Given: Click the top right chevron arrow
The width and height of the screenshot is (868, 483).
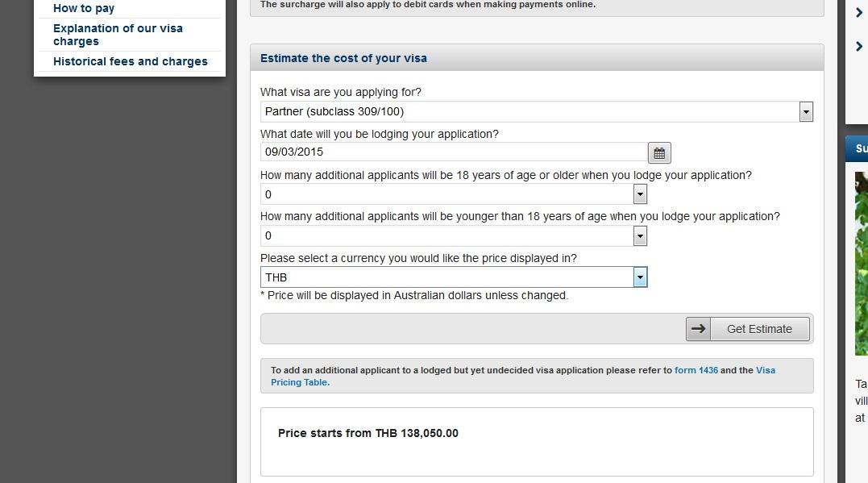Looking at the screenshot, I should pyautogui.click(x=859, y=12).
